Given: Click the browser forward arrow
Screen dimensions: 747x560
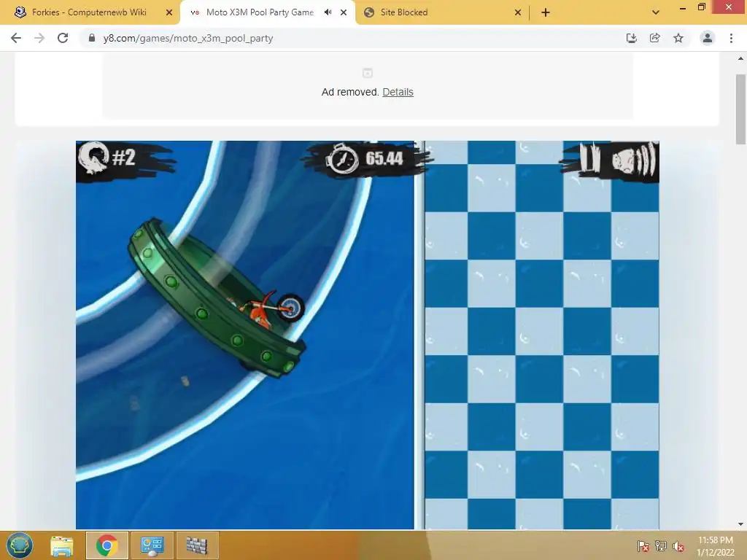Looking at the screenshot, I should [x=39, y=38].
